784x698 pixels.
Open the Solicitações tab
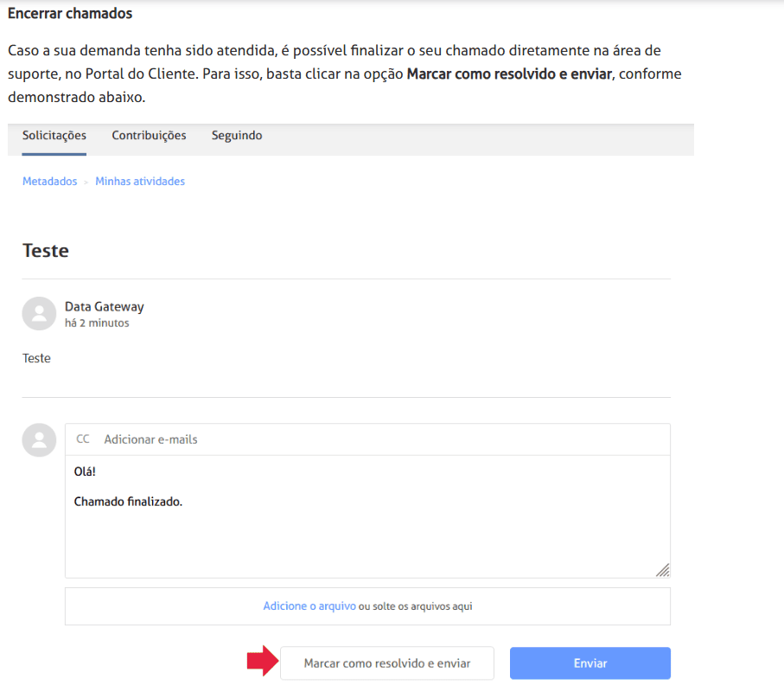coord(54,136)
